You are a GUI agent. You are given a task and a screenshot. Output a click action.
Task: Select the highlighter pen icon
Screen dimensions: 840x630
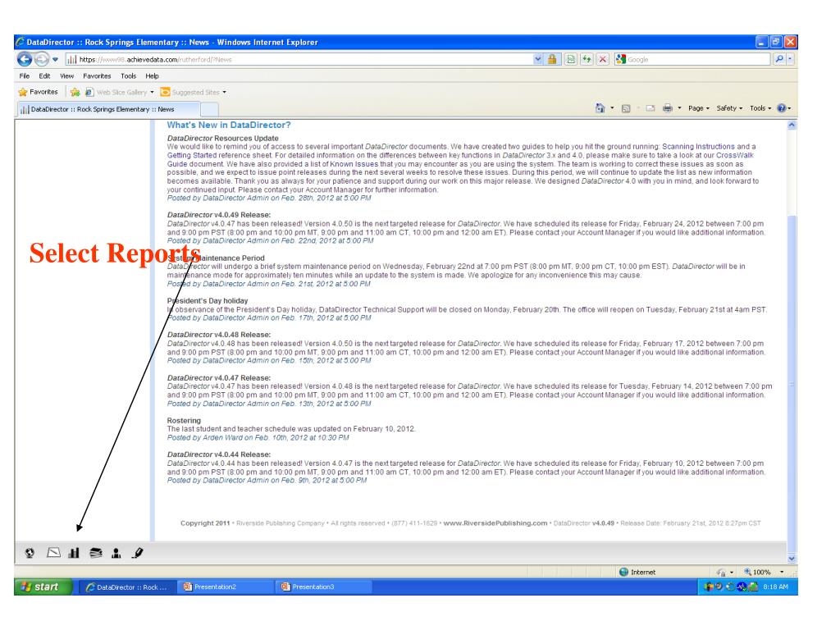click(x=138, y=553)
